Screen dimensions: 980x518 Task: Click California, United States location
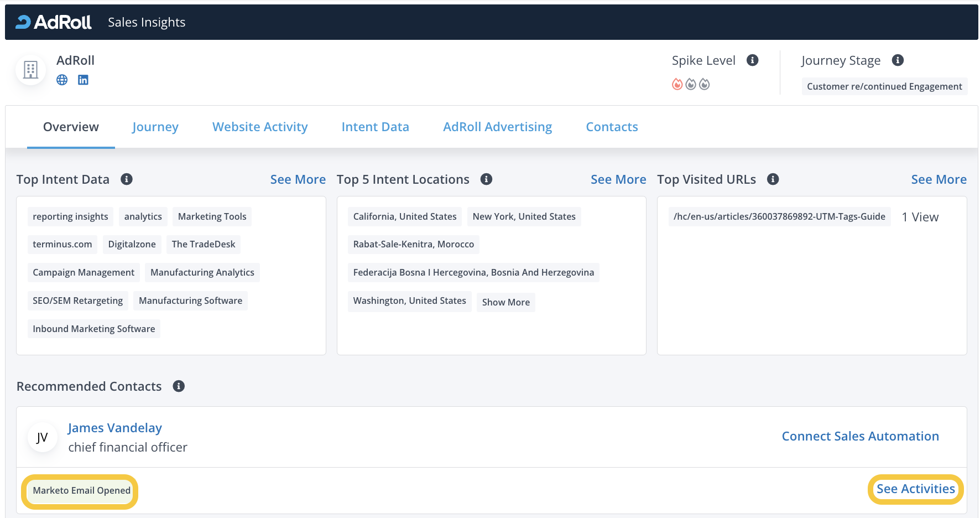pos(405,216)
